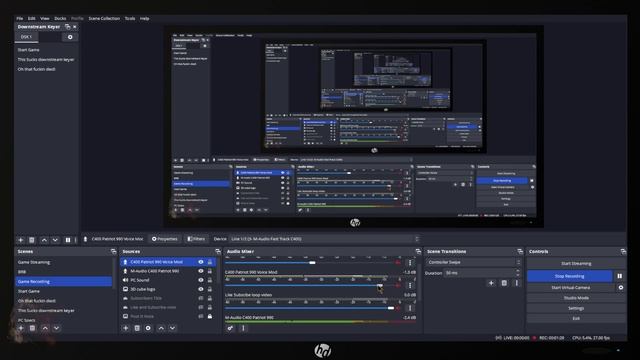
Task: Remove scene transition with trash icon
Action: pyautogui.click(x=504, y=283)
